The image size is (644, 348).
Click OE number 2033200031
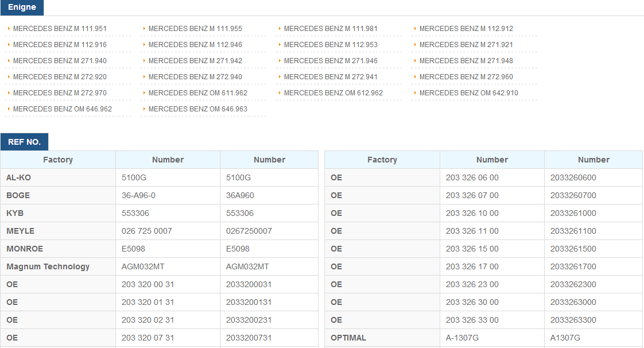(269, 284)
